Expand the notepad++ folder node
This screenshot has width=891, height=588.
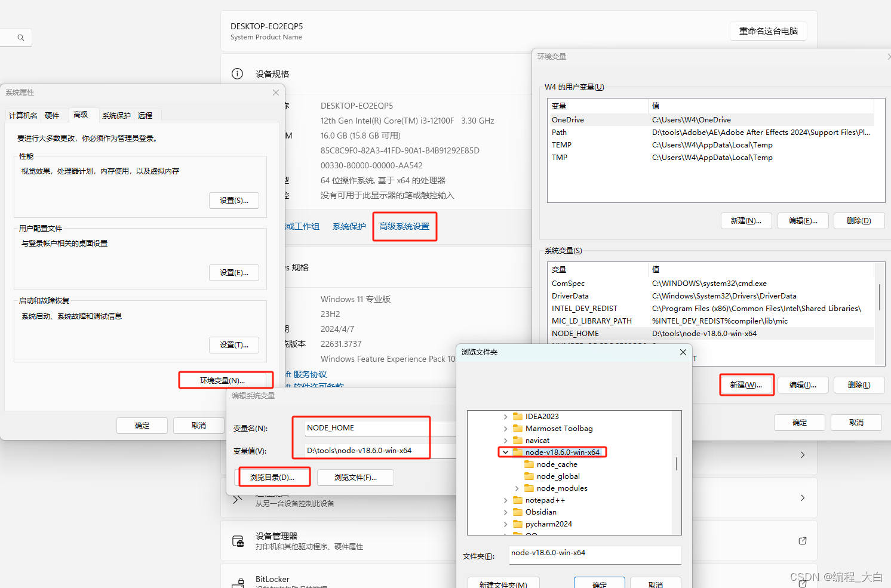tap(505, 500)
